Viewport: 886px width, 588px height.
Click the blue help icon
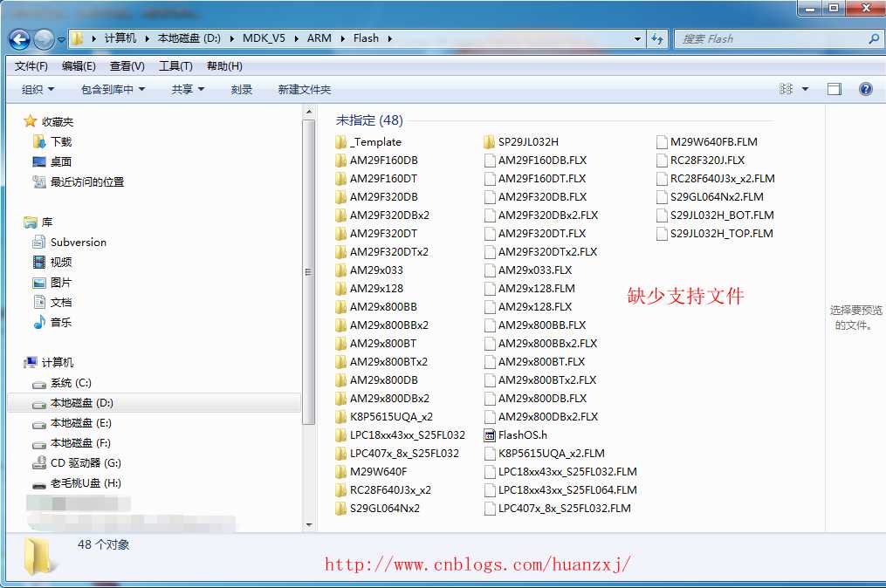click(x=865, y=89)
